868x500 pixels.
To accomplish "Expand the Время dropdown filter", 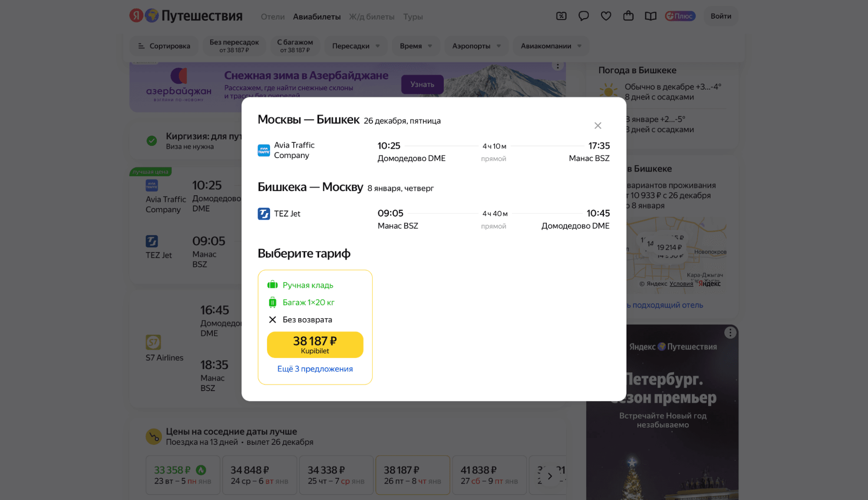I will (x=416, y=46).
